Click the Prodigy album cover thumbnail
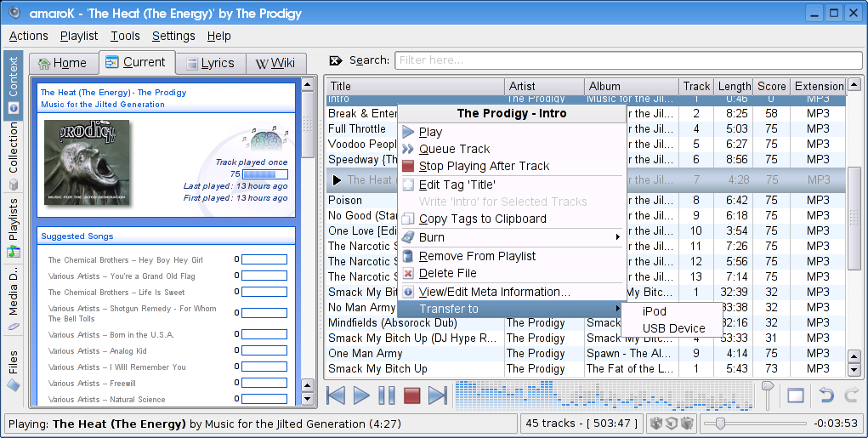Image resolution: width=868 pixels, height=438 pixels. click(87, 162)
